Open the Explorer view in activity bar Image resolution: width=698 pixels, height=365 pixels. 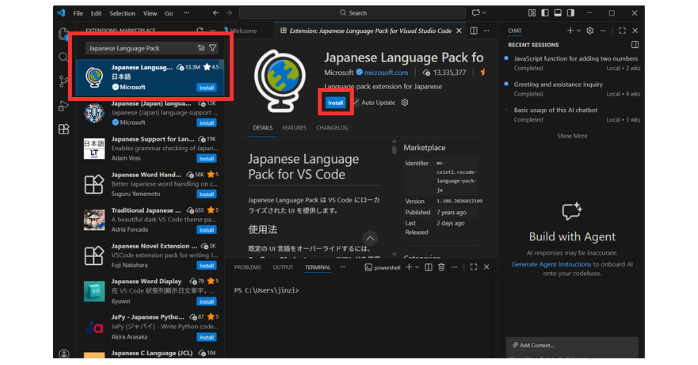[63, 34]
